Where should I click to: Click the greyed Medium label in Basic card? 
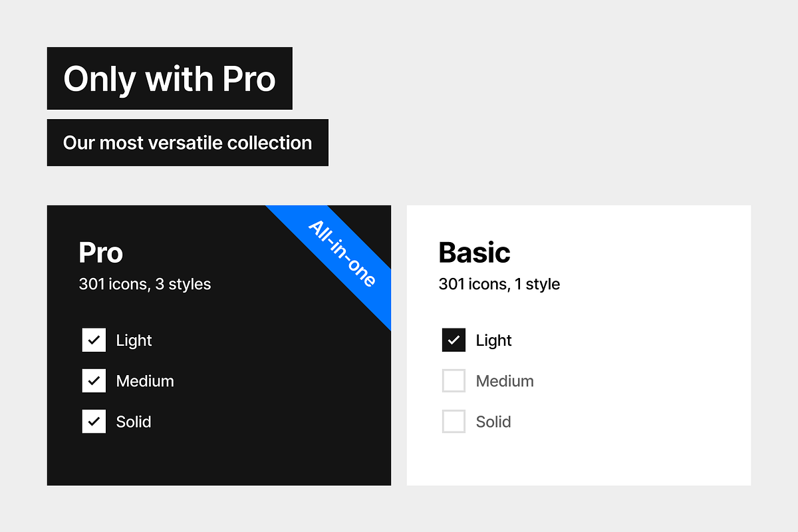(505, 381)
